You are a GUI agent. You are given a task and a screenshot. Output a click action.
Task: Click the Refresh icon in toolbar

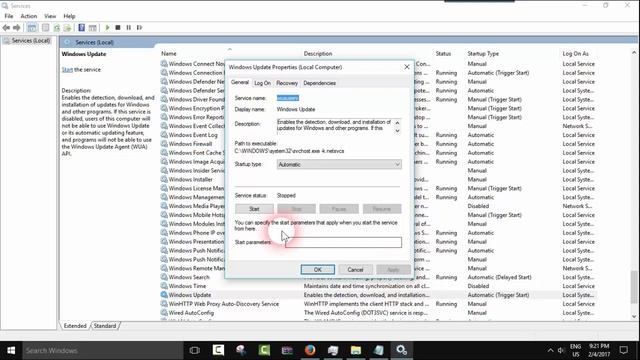(57, 27)
